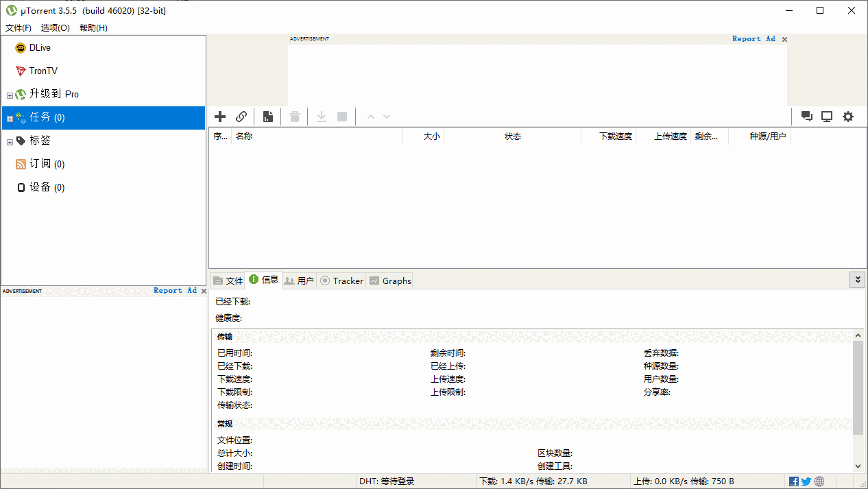Select the Create New Torrent icon
Screen dimensions: 868x489
tap(267, 116)
